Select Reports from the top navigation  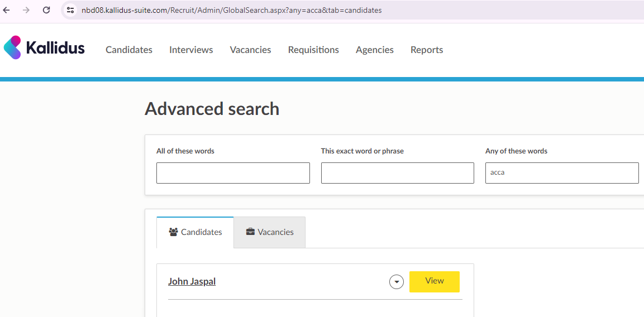point(427,50)
